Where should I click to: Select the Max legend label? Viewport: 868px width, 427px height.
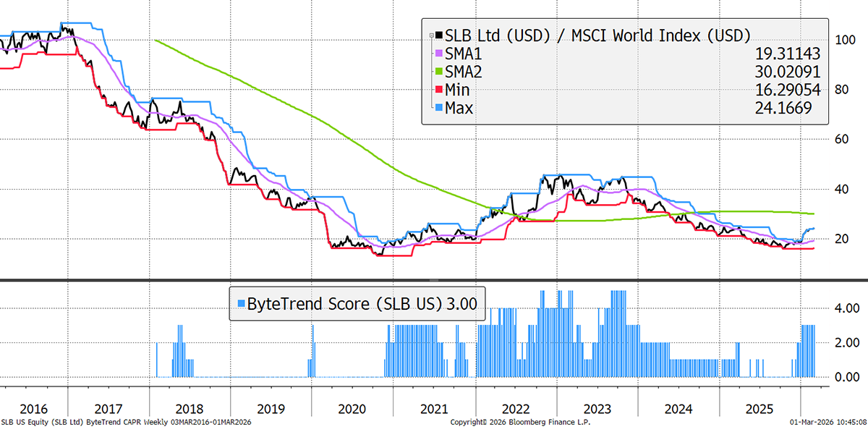460,108
